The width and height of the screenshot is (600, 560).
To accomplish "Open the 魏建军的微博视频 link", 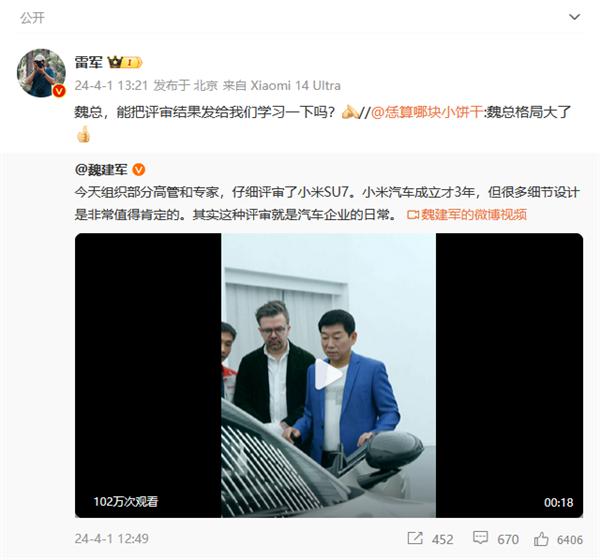I will 467,214.
